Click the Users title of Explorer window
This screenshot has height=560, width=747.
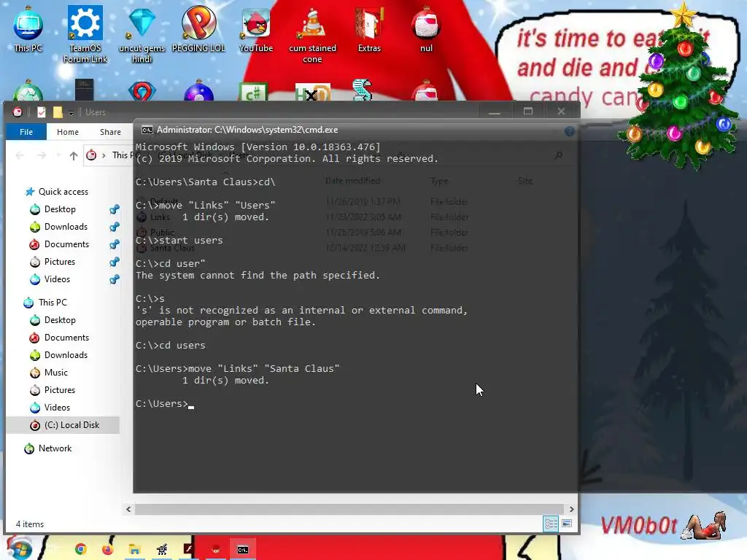pyautogui.click(x=96, y=112)
